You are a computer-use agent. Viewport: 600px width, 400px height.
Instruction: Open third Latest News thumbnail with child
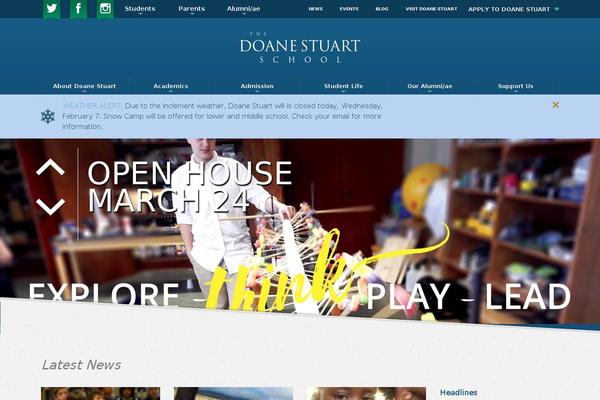click(366, 393)
